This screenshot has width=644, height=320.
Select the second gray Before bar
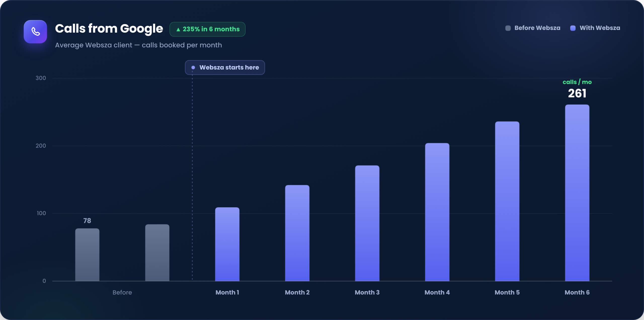click(x=157, y=253)
